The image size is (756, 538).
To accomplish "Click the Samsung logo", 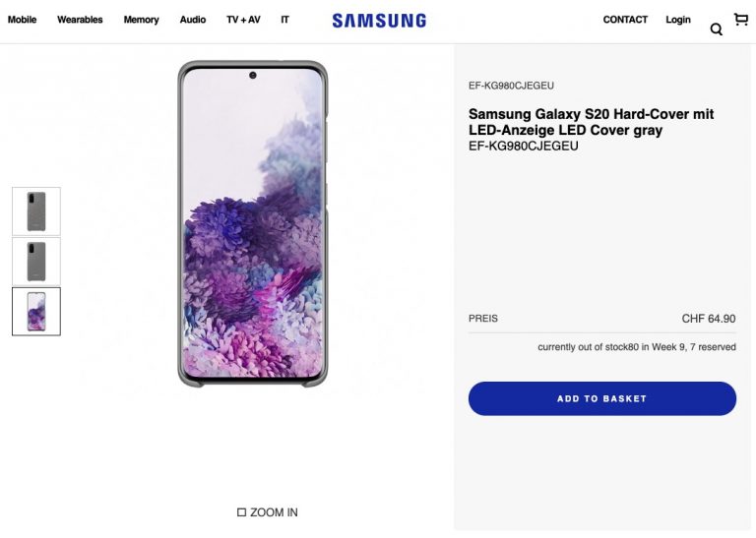I will 379,21.
